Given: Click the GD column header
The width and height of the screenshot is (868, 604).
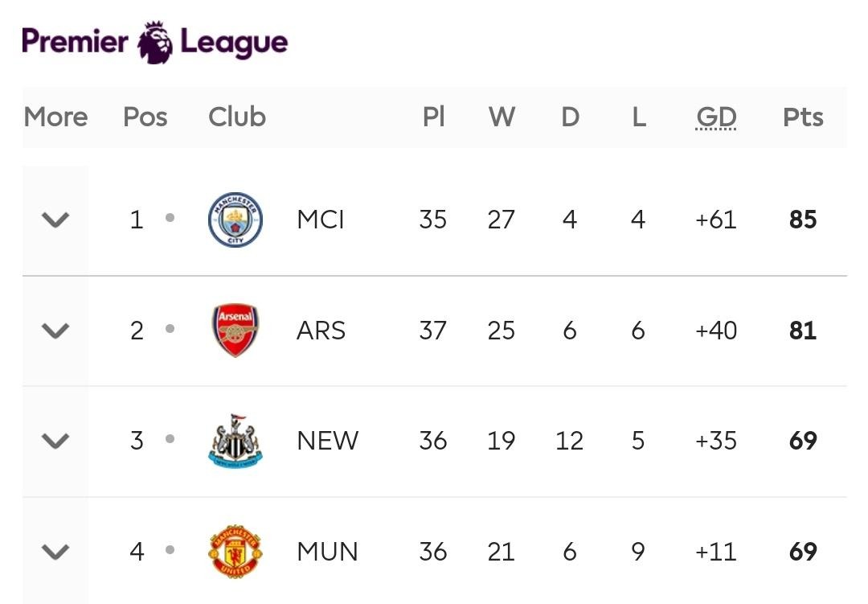Looking at the screenshot, I should [x=716, y=117].
